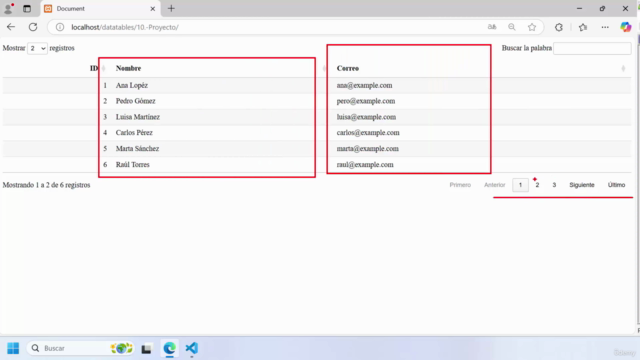640x360 pixels.
Task: Focus the Buscar la palabra search box
Action: click(x=592, y=48)
